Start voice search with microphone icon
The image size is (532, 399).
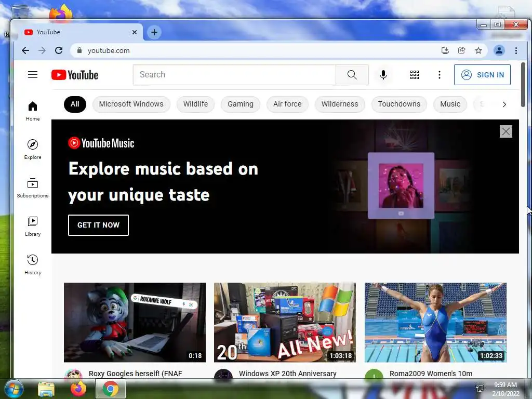[x=383, y=75]
